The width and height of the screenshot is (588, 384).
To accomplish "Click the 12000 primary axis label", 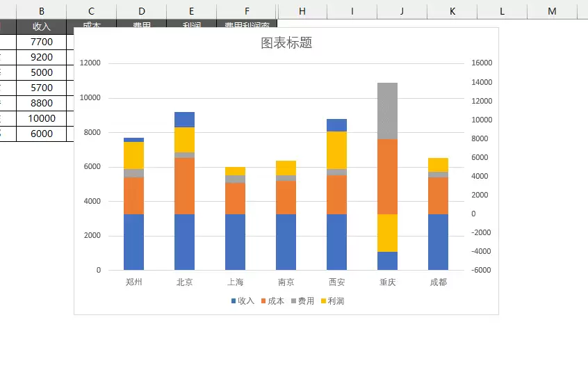I will pos(90,63).
